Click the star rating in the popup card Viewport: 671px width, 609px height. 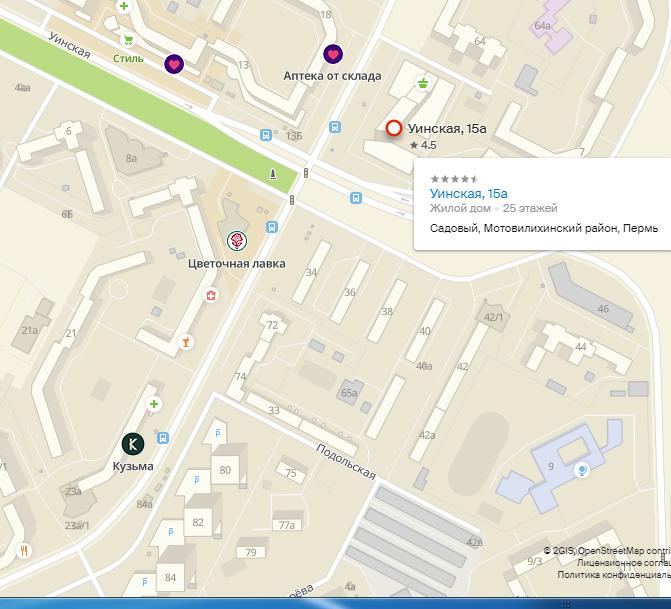[454, 179]
